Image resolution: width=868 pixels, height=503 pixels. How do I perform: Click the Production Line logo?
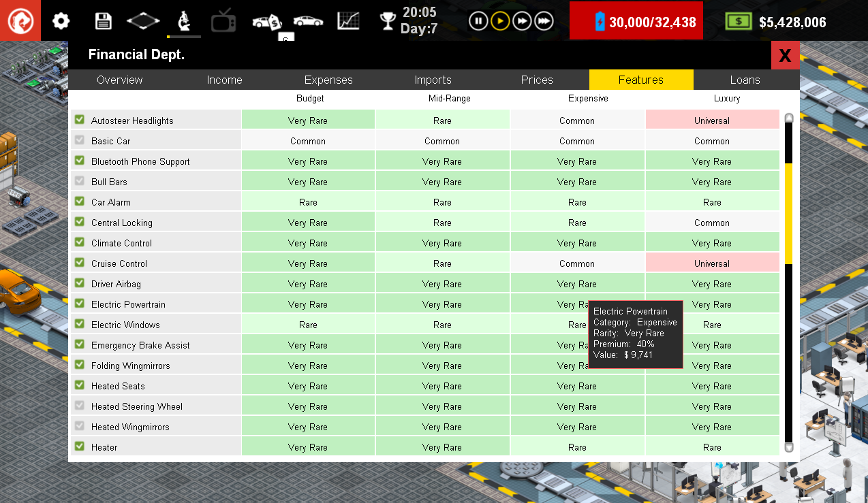[x=20, y=20]
